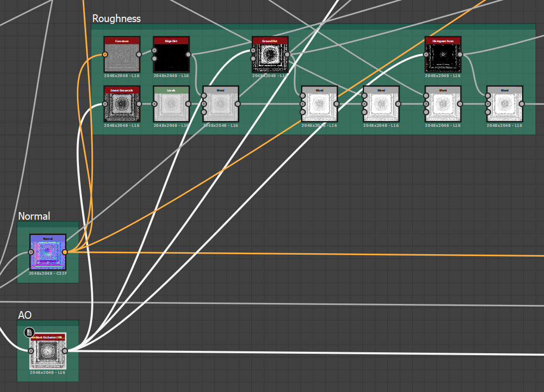Click the input connector of Histogram Scan
This screenshot has height=392, width=544.
pos(426,55)
